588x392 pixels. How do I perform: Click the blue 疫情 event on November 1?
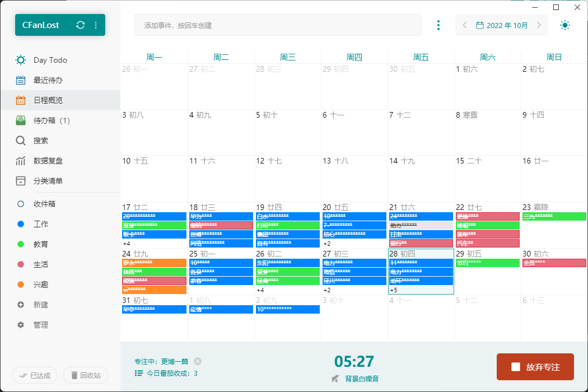pyautogui.click(x=221, y=309)
